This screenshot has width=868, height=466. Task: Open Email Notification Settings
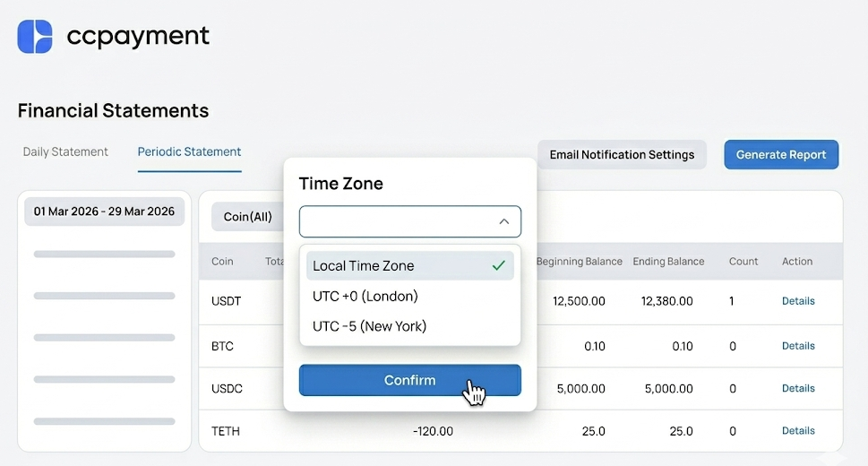[622, 155]
